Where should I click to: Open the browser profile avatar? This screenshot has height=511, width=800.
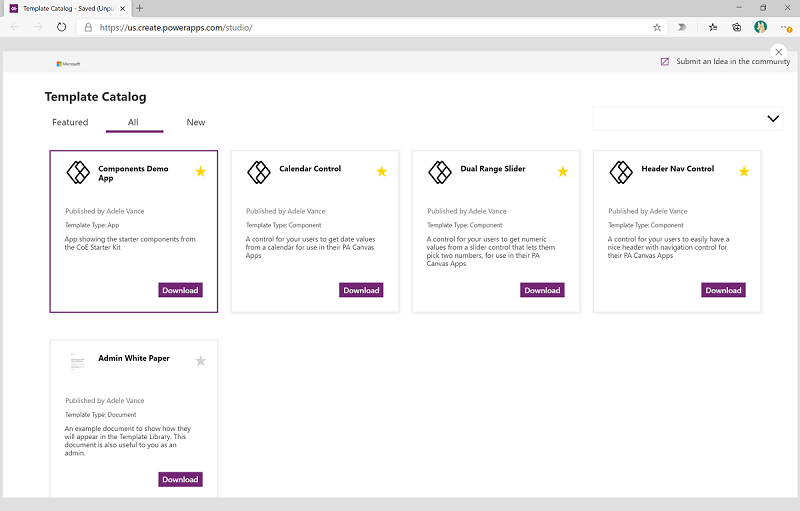(760, 27)
